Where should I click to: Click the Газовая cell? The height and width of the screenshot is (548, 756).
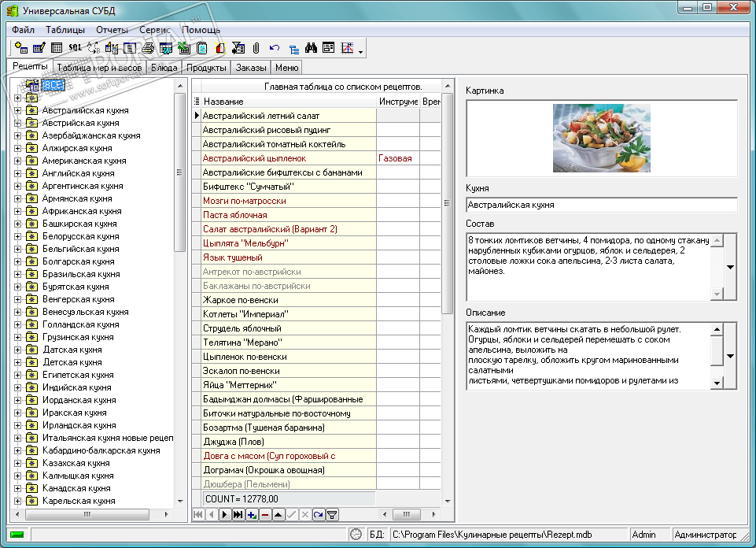(398, 158)
